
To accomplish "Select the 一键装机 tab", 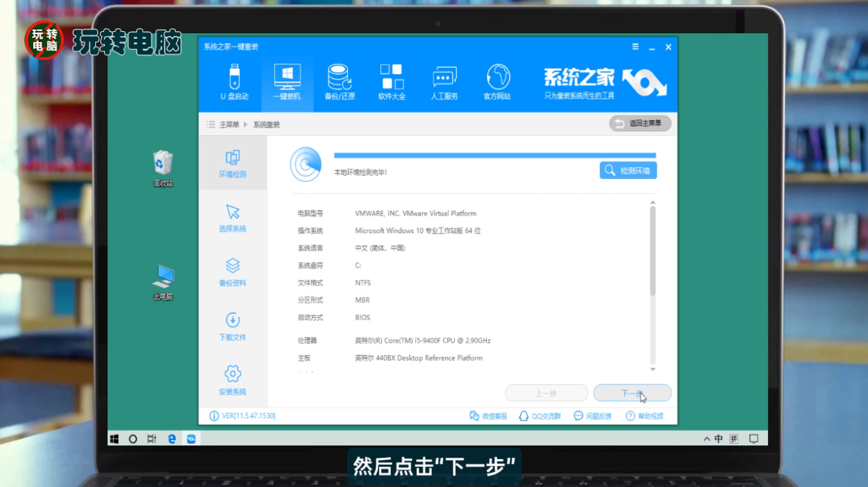I will coord(287,83).
